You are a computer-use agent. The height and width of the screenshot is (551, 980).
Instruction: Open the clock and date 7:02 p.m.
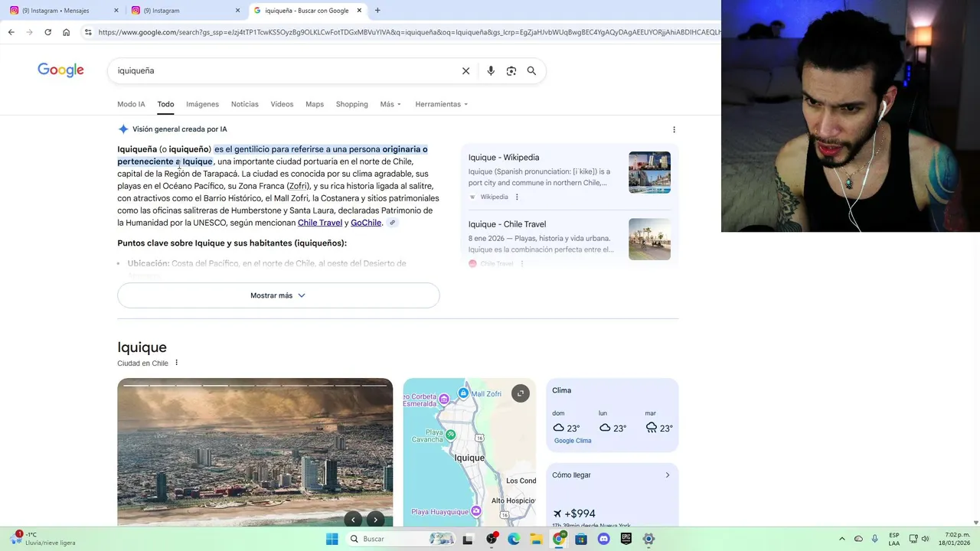click(954, 539)
